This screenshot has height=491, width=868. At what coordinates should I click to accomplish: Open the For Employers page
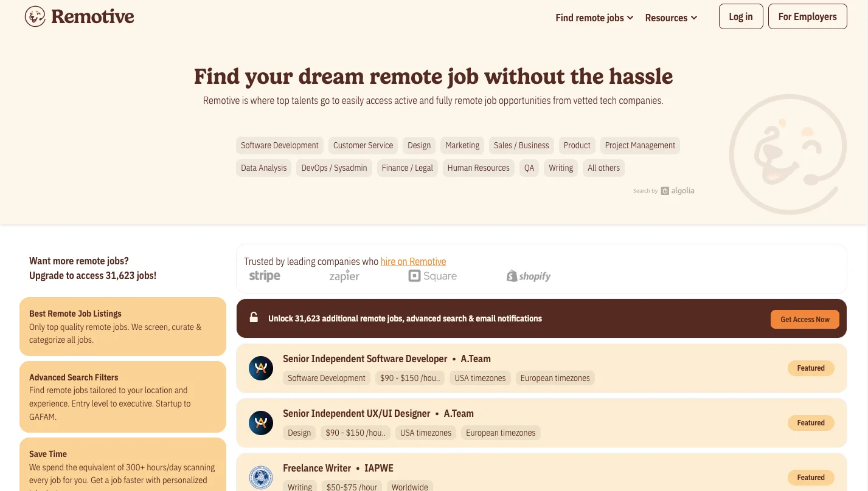808,16
